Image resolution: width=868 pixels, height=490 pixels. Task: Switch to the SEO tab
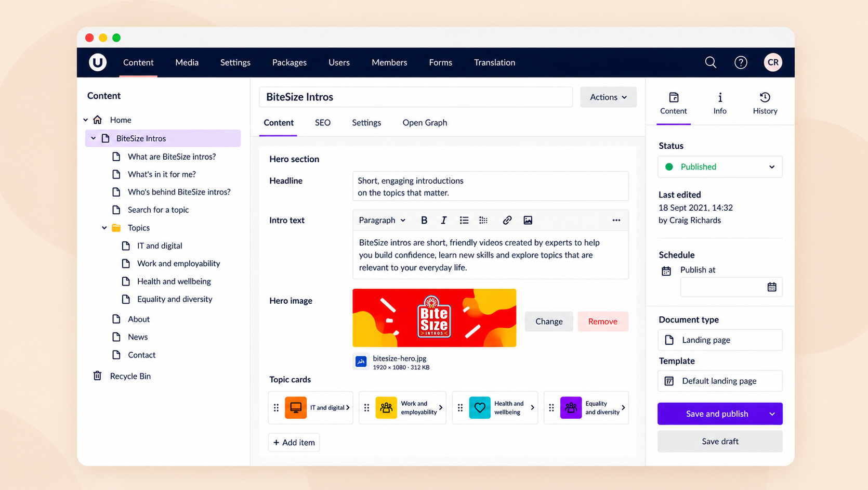point(323,123)
